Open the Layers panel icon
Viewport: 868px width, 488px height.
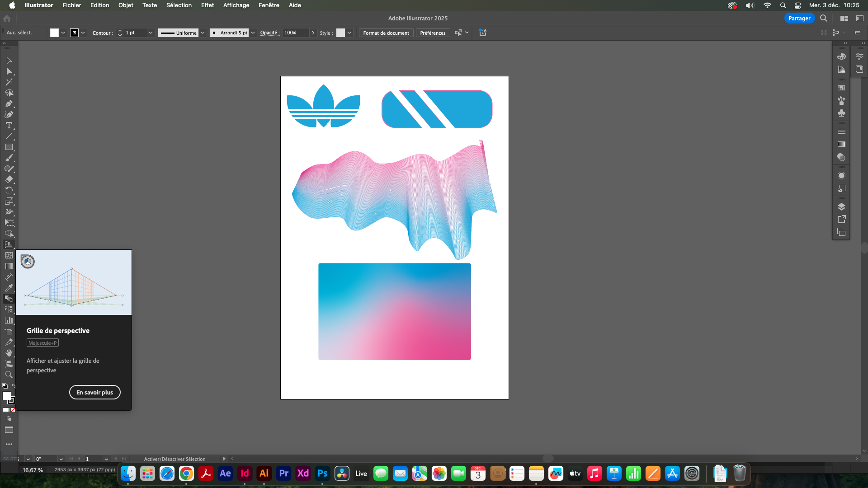[x=841, y=207]
